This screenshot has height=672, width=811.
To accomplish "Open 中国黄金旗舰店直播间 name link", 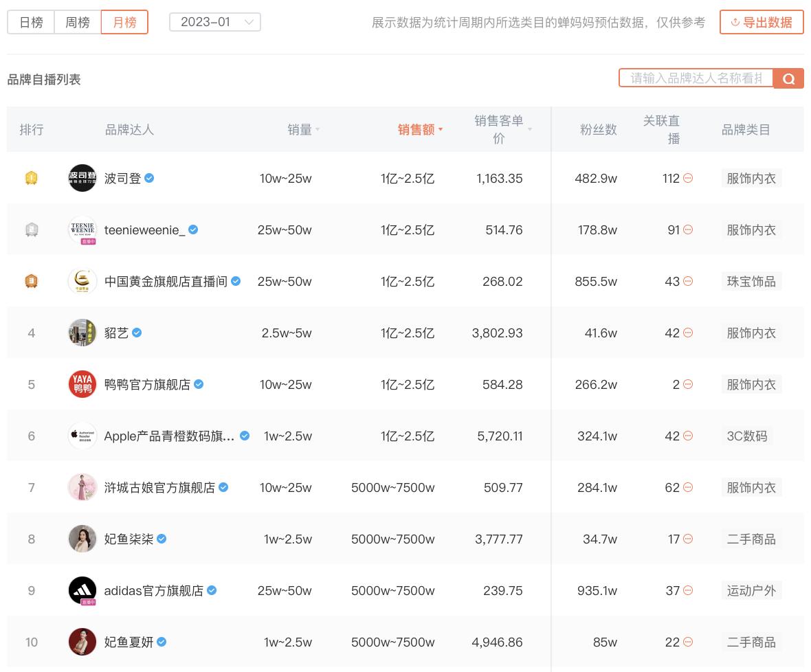I will click(166, 281).
